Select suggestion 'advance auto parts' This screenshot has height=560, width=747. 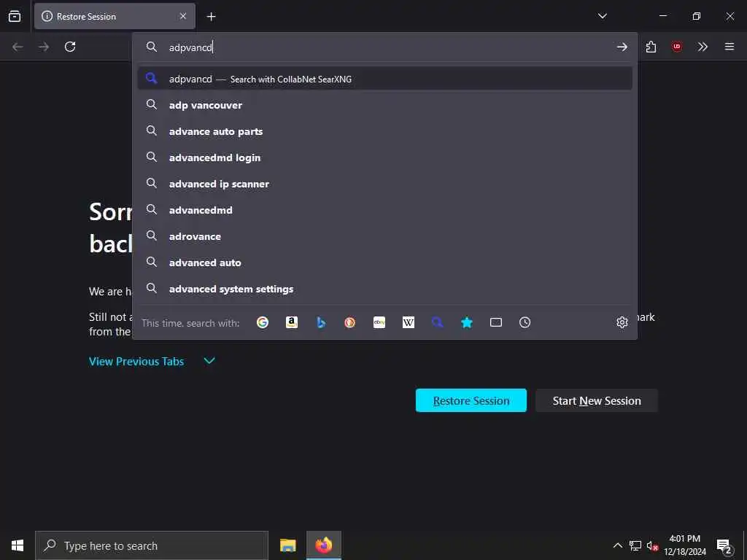[x=385, y=131]
